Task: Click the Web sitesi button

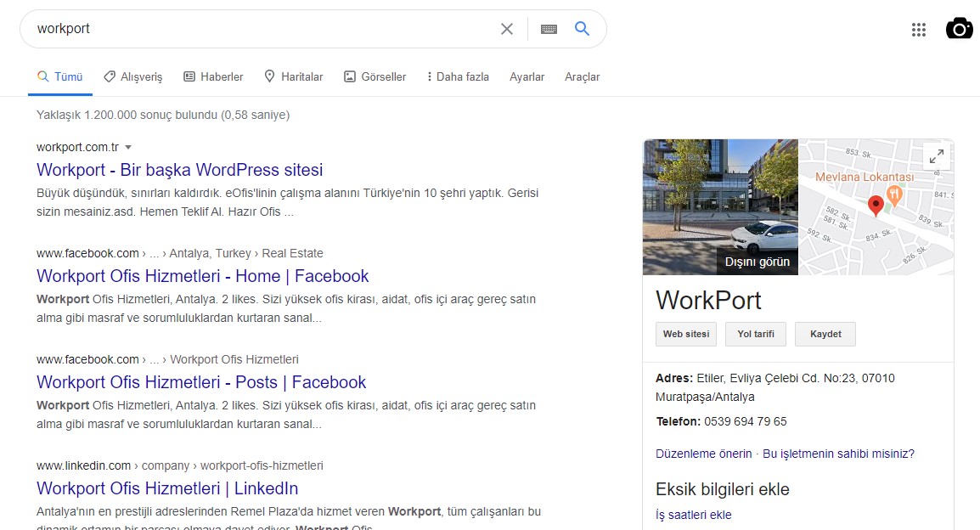Action: pyautogui.click(x=685, y=335)
